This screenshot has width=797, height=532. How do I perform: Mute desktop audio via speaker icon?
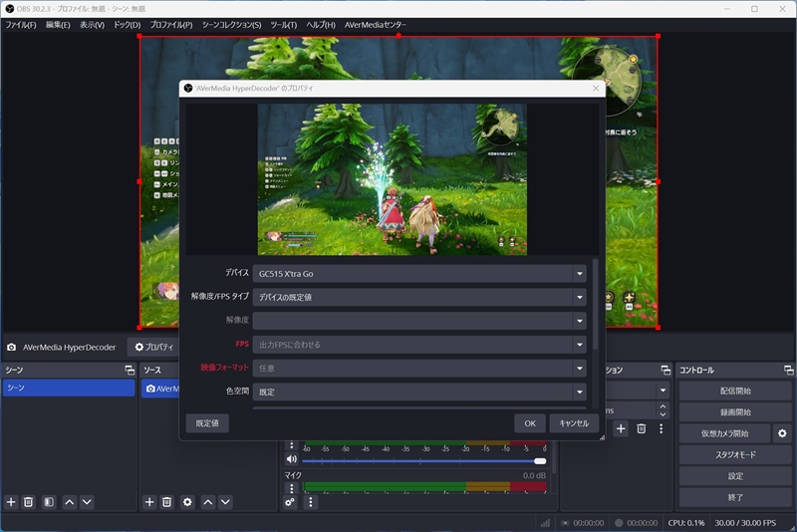[x=291, y=459]
